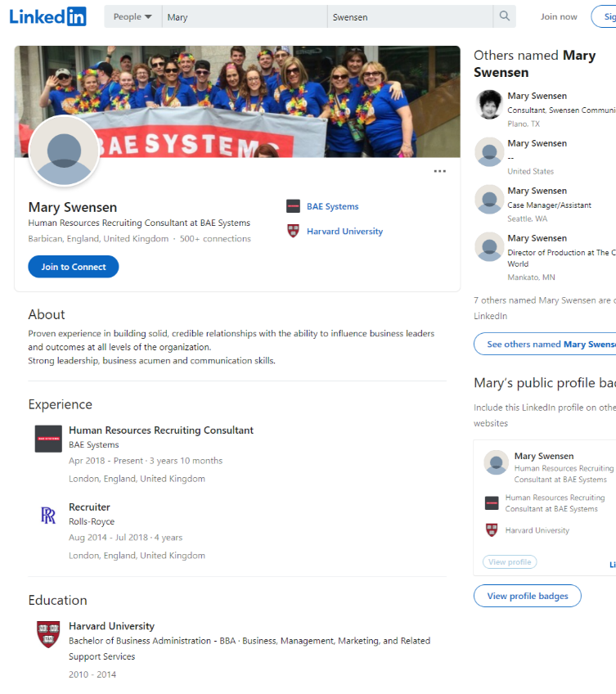Click the LinkedIn logo
616x694 pixels.
point(47,17)
